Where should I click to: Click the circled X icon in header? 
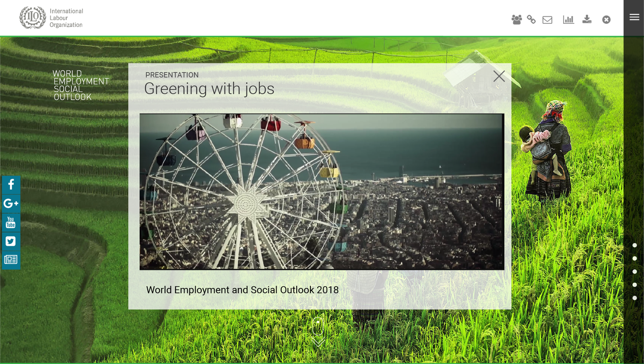(x=606, y=19)
